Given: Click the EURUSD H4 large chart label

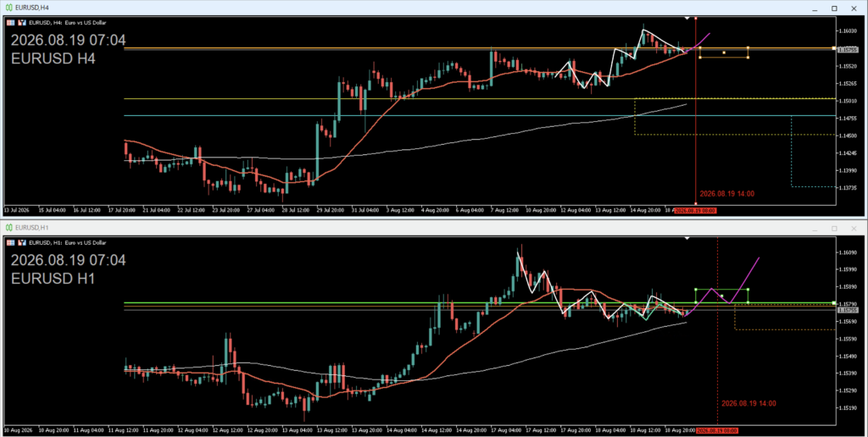Looking at the screenshot, I should point(53,58).
